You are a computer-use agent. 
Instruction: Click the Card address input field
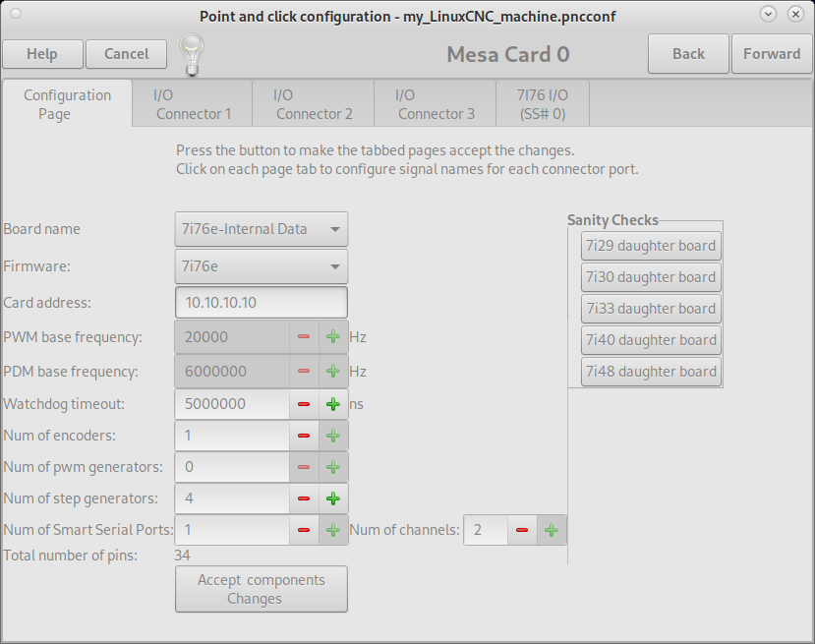point(262,303)
